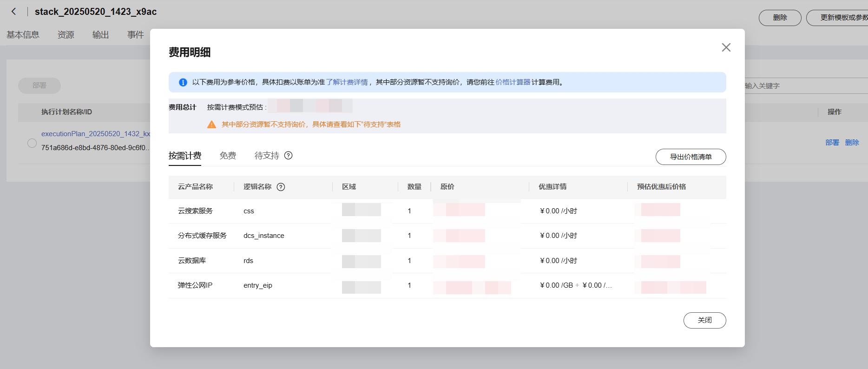868x369 pixels.
Task: Close the 费用明细 dialog with the X icon
Action: click(726, 47)
